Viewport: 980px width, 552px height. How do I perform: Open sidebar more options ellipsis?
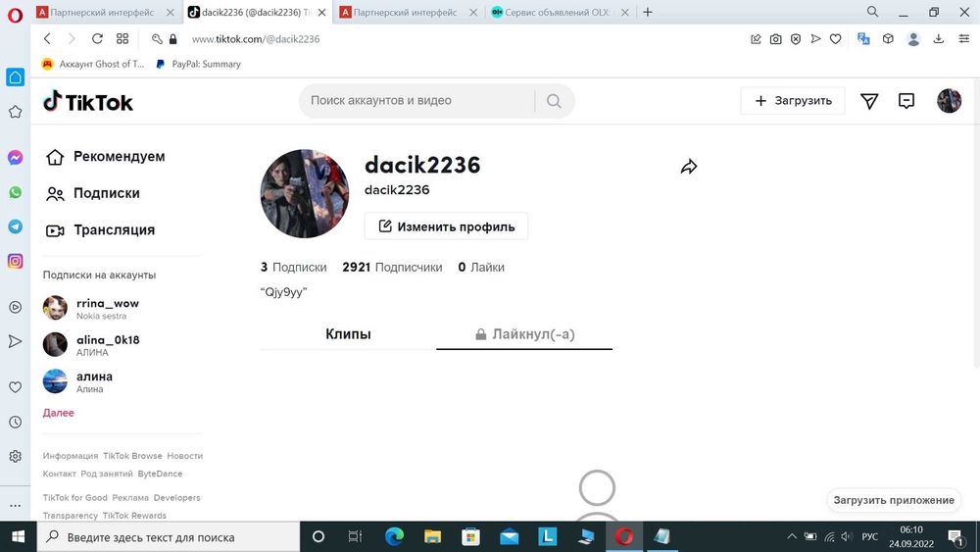[x=15, y=505]
